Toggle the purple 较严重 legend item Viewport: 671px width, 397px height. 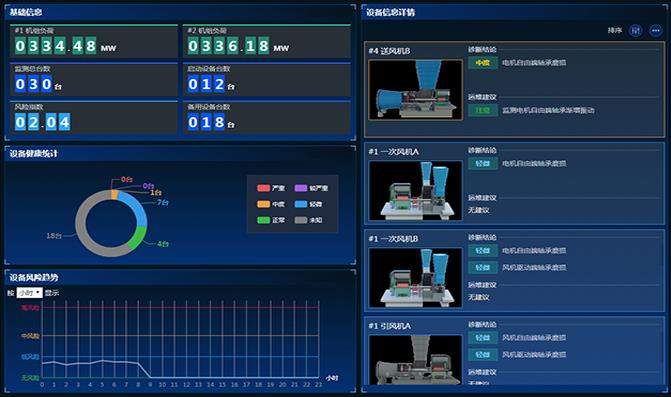(311, 188)
